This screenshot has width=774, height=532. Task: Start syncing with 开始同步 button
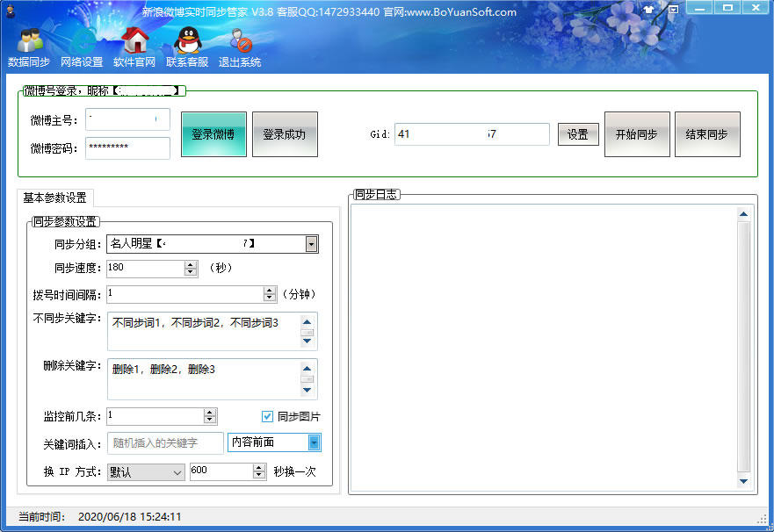637,134
